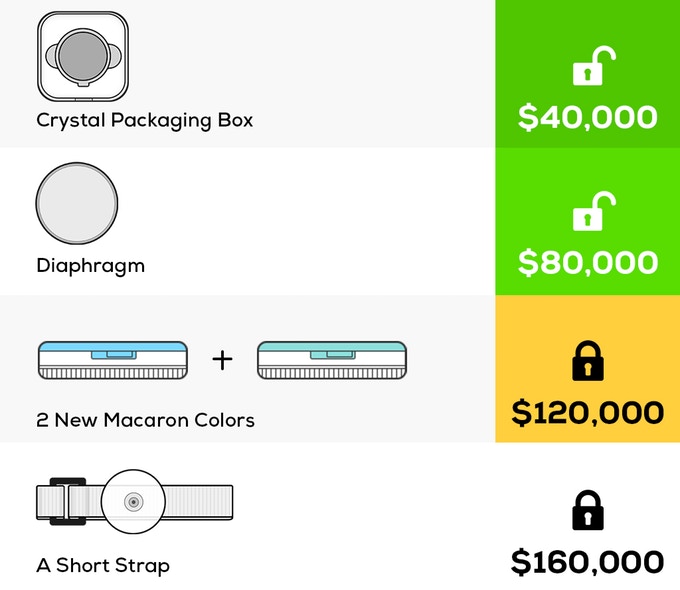The height and width of the screenshot is (590, 680).
Task: Click the 2 New Macaron Colors label
Action: 145,420
